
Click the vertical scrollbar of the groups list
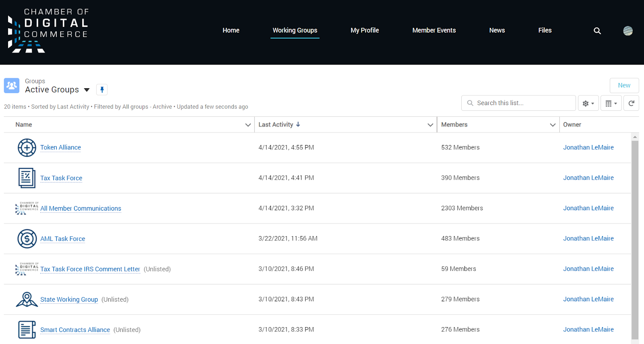(635, 240)
